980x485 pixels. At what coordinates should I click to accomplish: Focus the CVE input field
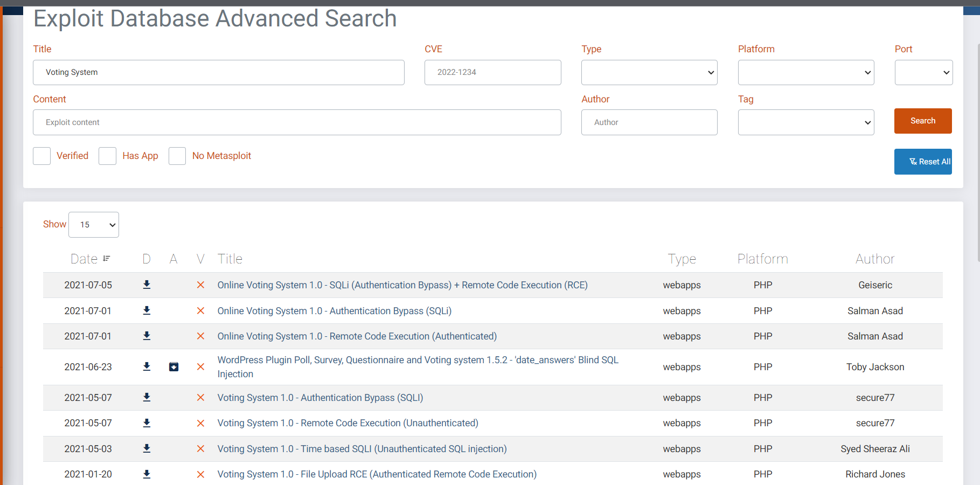[493, 72]
